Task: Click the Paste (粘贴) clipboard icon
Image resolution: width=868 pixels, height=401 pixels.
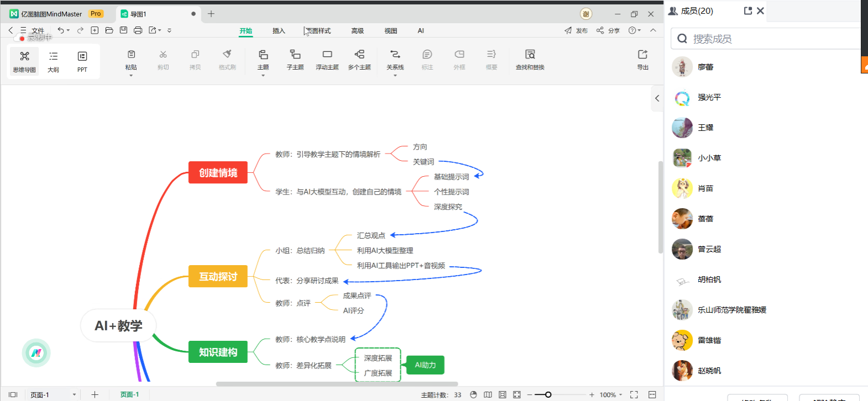Action: [x=131, y=55]
